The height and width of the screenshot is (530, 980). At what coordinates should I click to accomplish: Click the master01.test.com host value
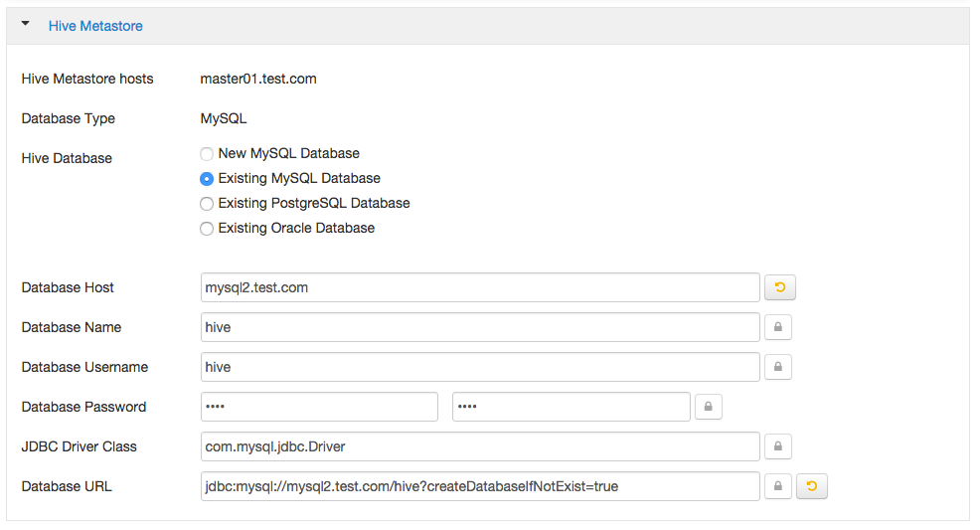[x=258, y=79]
